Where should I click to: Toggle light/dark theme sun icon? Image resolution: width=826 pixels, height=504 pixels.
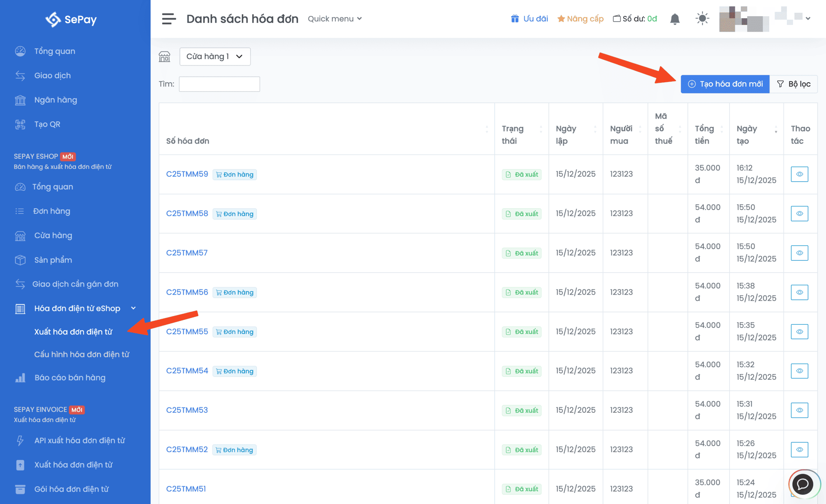pos(702,19)
